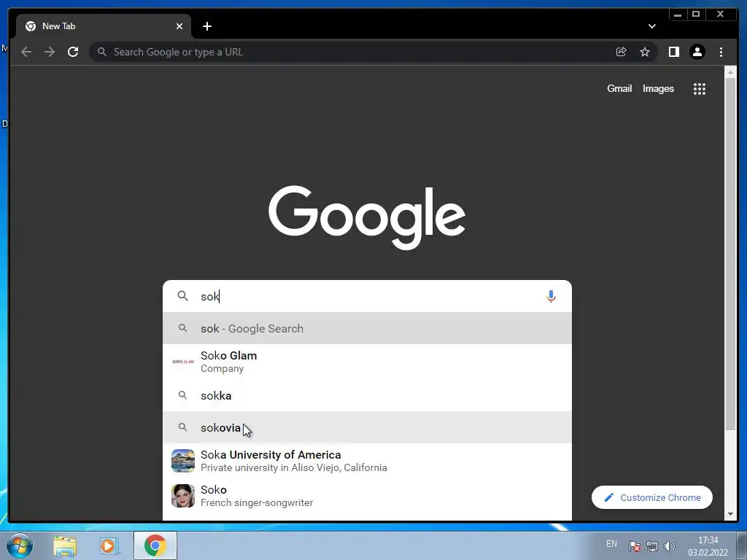Viewport: 747px width, 560px height.
Task: Choose the Soko French singer-songwriter suggestion
Action: point(367,496)
